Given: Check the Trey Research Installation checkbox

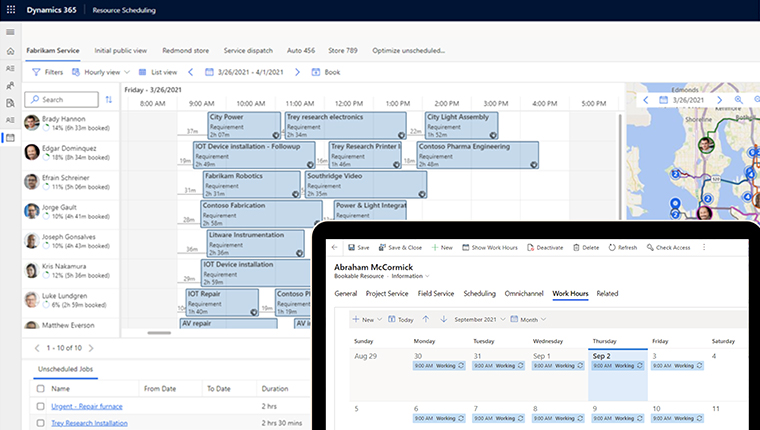Looking at the screenshot, I should pos(40,424).
